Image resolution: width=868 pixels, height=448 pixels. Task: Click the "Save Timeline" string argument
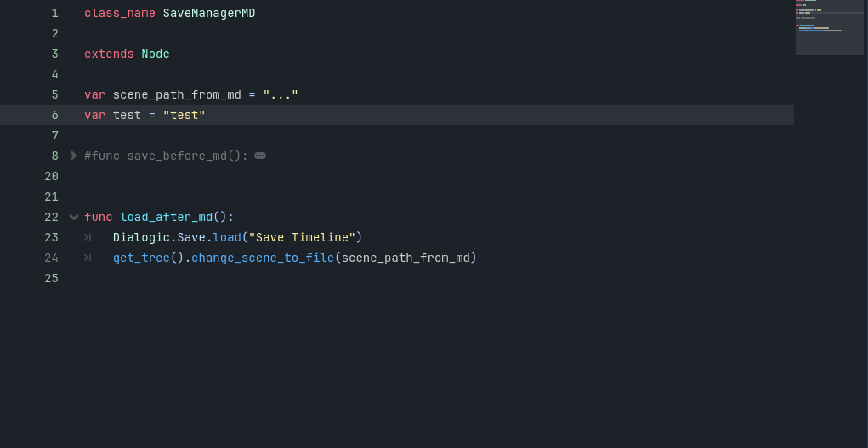click(302, 237)
